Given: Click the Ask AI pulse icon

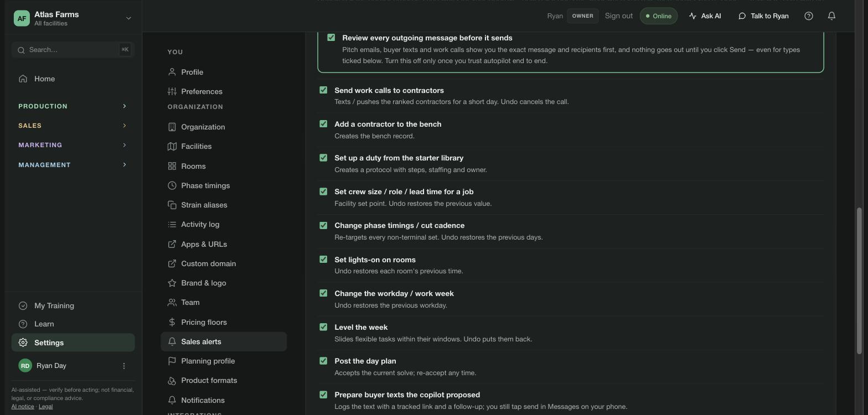Looking at the screenshot, I should tap(693, 16).
